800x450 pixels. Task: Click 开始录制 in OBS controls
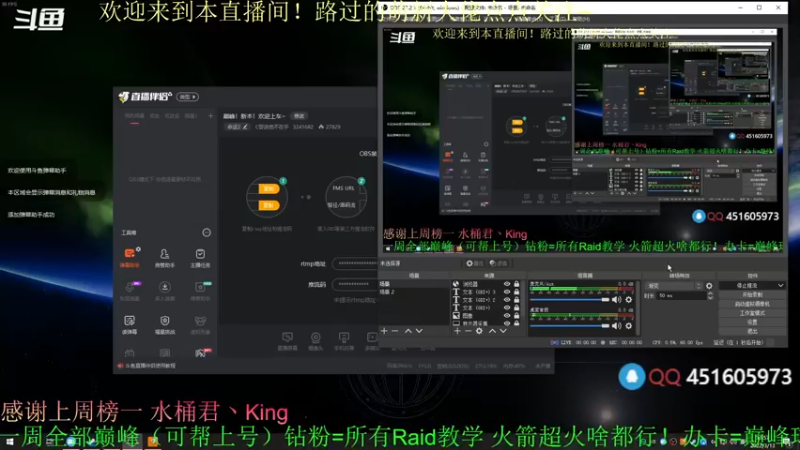click(752, 295)
